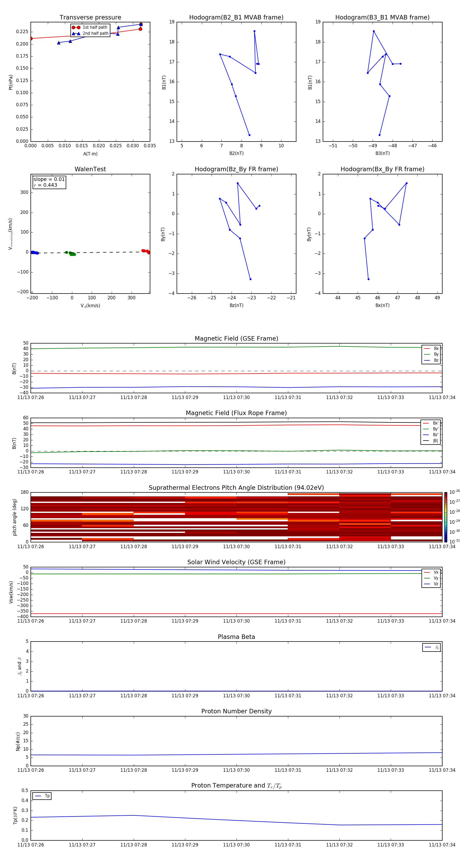The height and width of the screenshot is (868, 473).
Task: Click the lowest data point in Bz_By hodogram
Action: (x=250, y=279)
